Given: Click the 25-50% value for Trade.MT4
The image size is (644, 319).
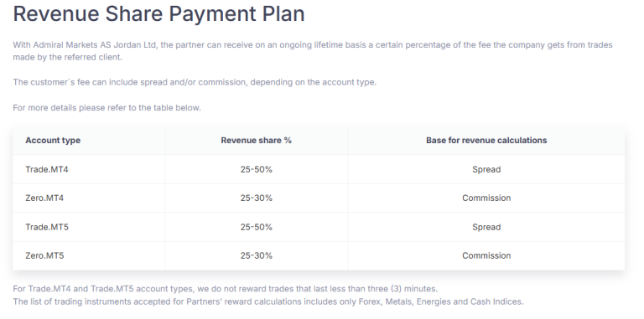Looking at the screenshot, I should pyautogui.click(x=257, y=169).
